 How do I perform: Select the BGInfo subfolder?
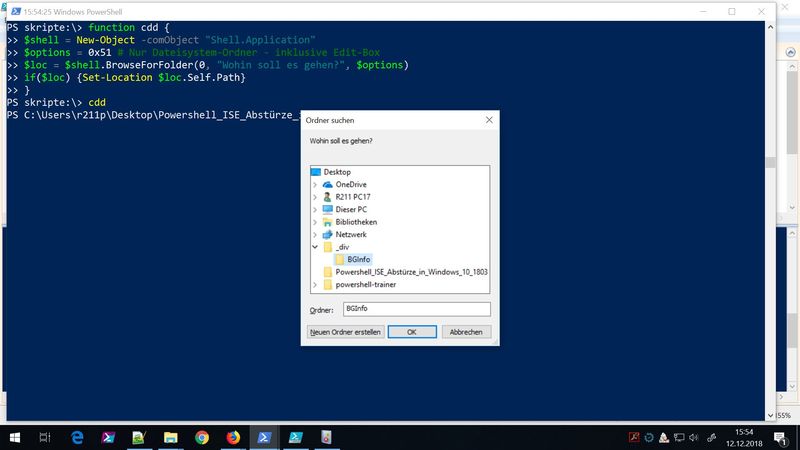[x=359, y=259]
